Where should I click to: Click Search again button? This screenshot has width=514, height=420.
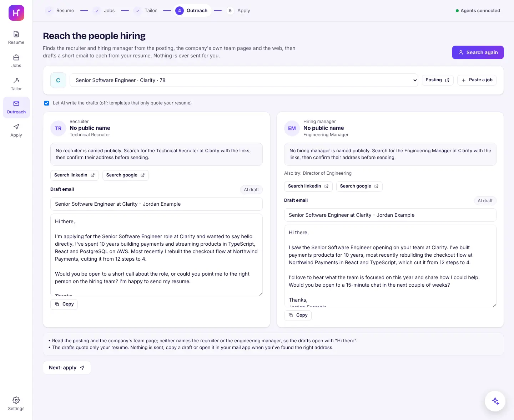click(x=478, y=52)
